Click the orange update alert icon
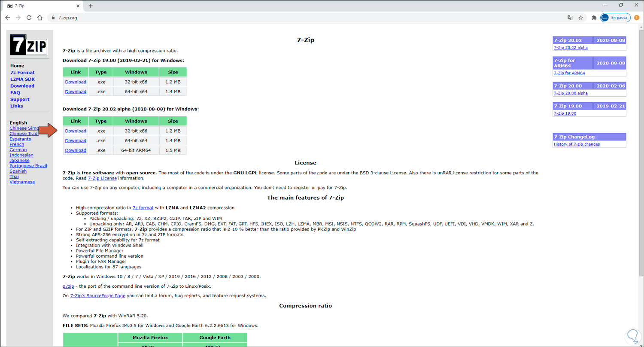 (637, 18)
